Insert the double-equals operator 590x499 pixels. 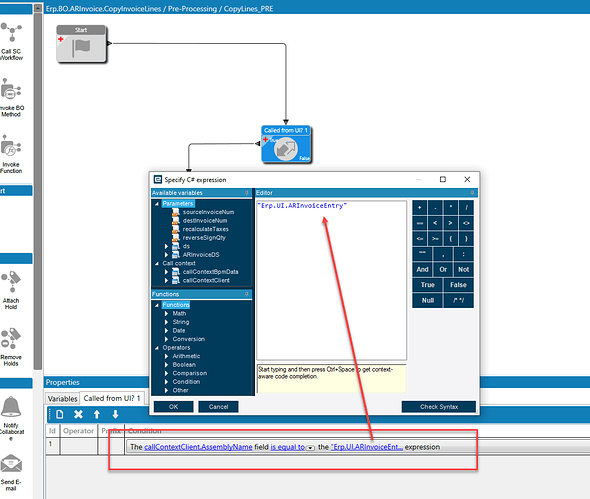pos(420,223)
